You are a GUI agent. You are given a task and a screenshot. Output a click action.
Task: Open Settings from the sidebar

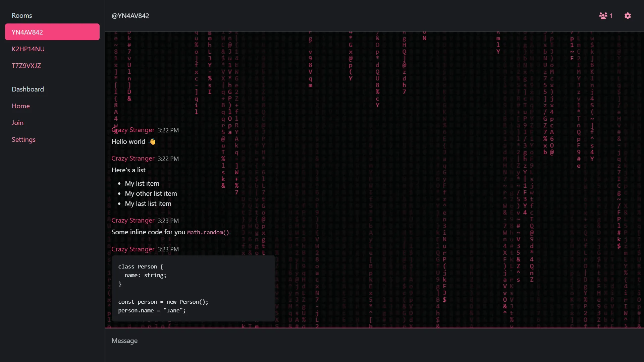coord(23,139)
